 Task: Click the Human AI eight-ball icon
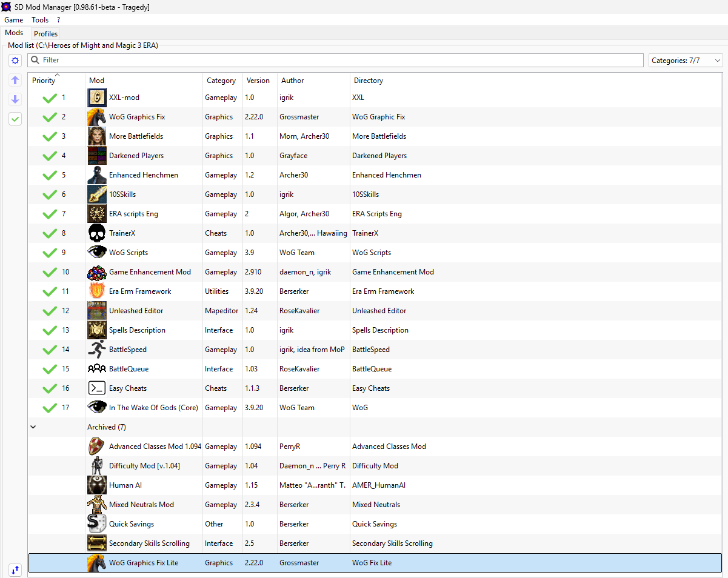tap(97, 485)
